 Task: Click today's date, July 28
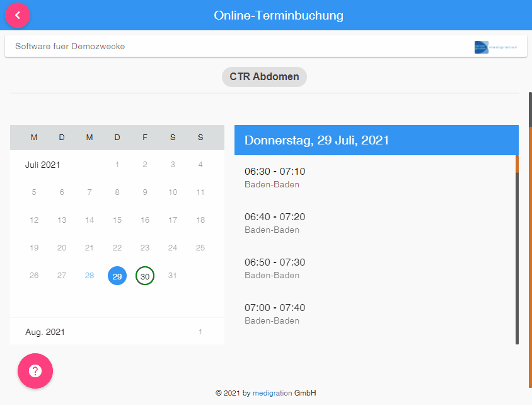click(89, 276)
